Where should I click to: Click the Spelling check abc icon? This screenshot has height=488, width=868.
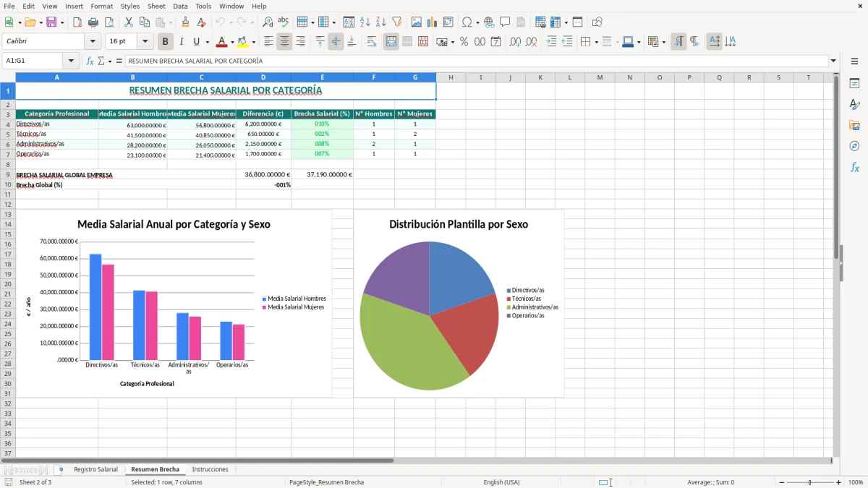click(x=284, y=22)
